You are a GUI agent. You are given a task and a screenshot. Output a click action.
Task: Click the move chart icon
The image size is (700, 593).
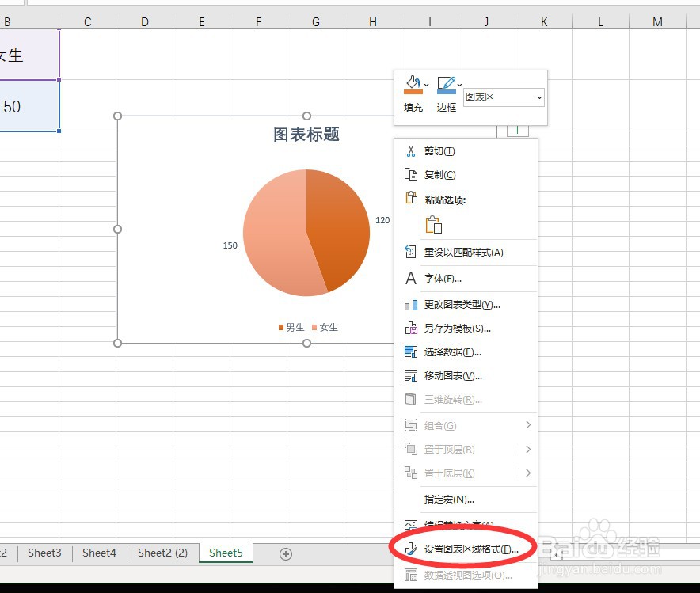click(x=411, y=375)
